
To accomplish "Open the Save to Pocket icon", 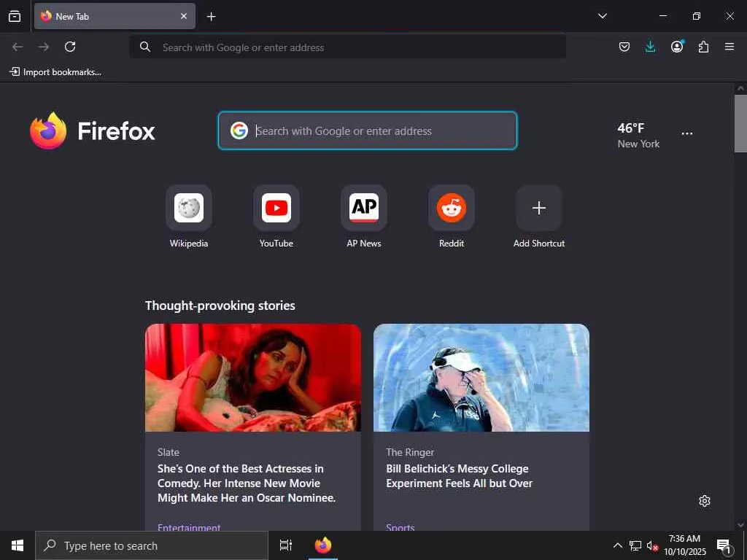I will click(624, 47).
